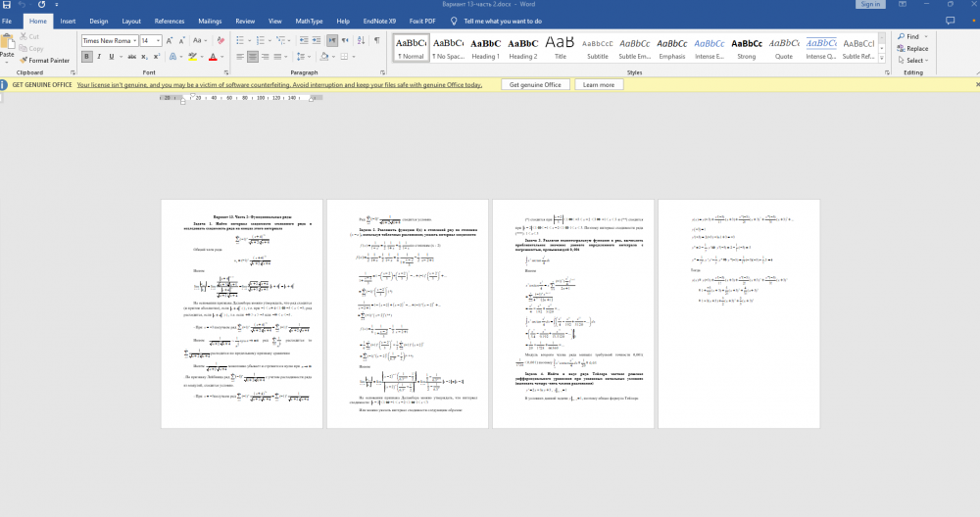Click the Shading paint bucket icon
The width and height of the screenshot is (980, 517).
pyautogui.click(x=324, y=57)
